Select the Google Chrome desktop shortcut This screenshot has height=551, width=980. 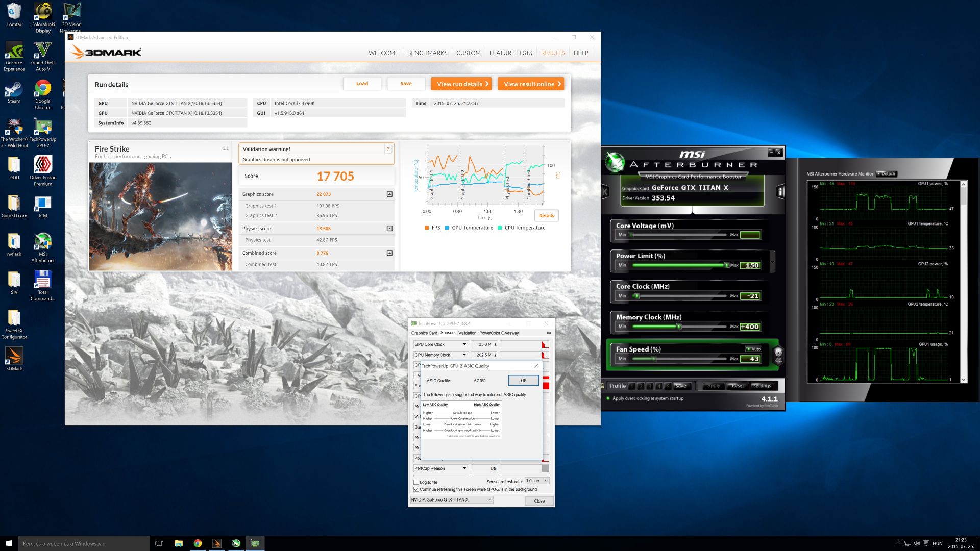coord(43,95)
